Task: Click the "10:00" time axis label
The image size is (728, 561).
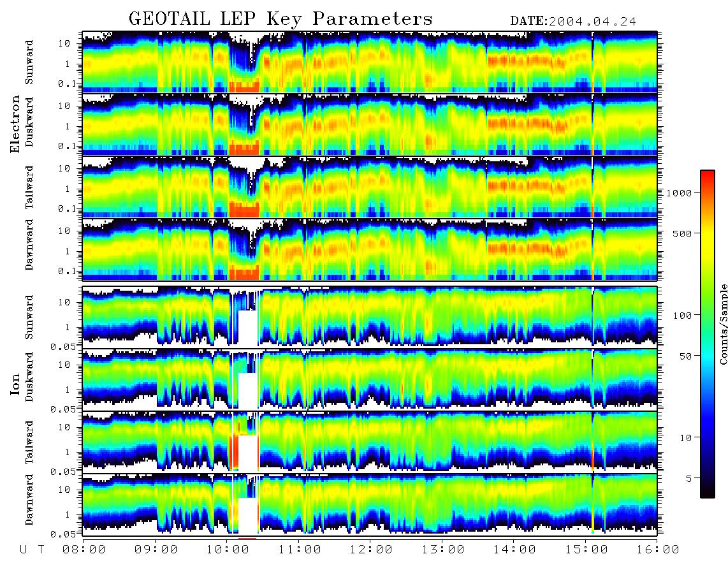Action: click(x=228, y=550)
